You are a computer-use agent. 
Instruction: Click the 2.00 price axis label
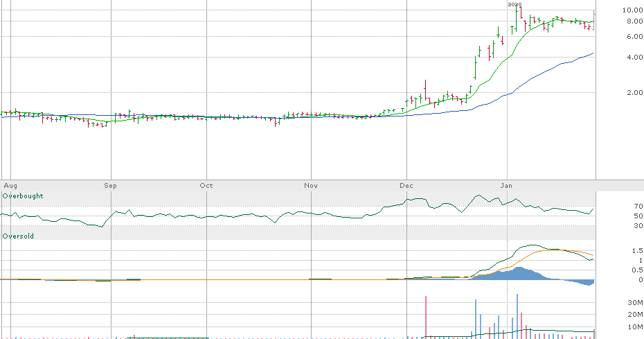click(x=635, y=92)
